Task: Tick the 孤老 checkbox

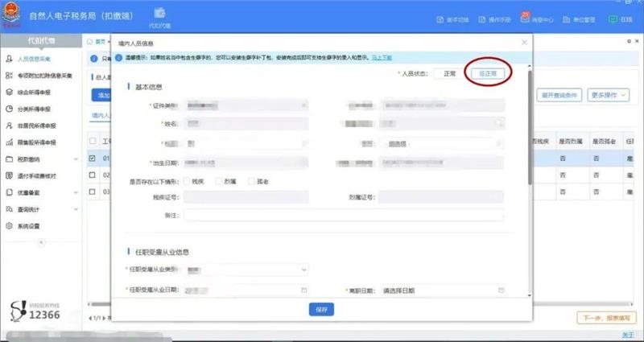Action: click(x=250, y=181)
